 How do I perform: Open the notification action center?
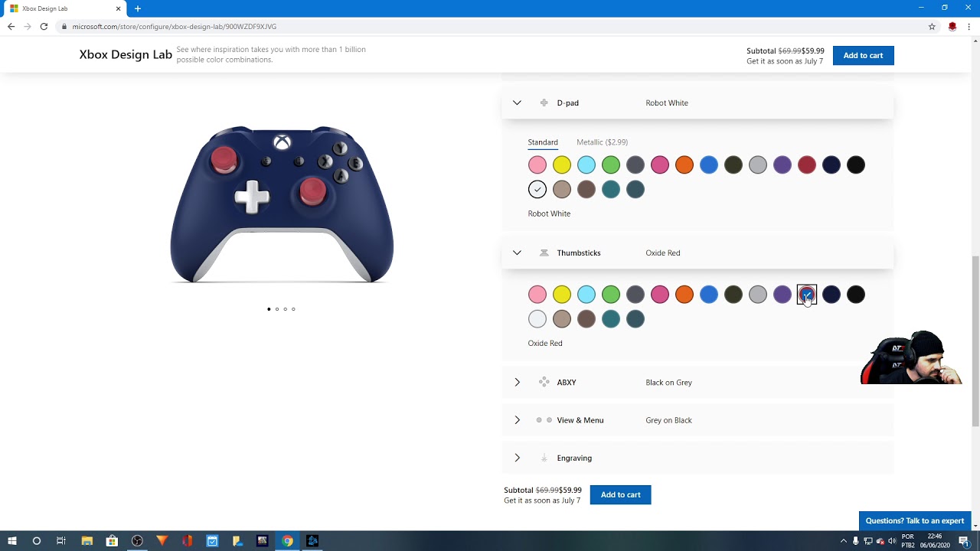tap(964, 541)
